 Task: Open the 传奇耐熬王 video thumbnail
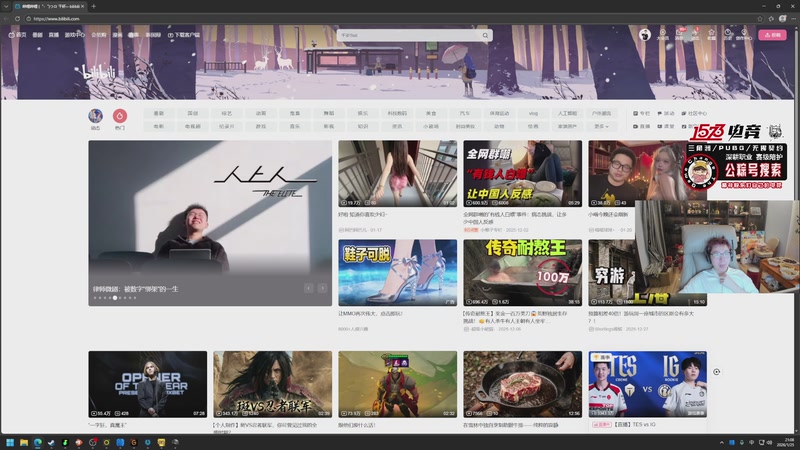(522, 272)
